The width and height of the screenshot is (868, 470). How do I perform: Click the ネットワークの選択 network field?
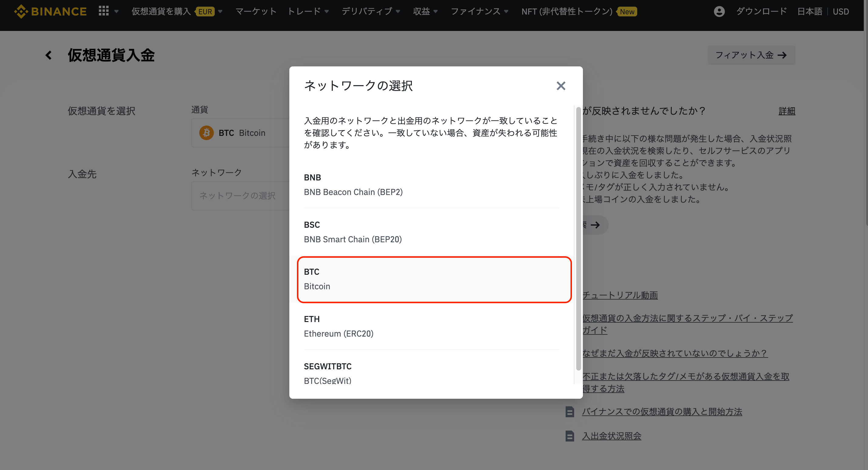click(x=241, y=196)
